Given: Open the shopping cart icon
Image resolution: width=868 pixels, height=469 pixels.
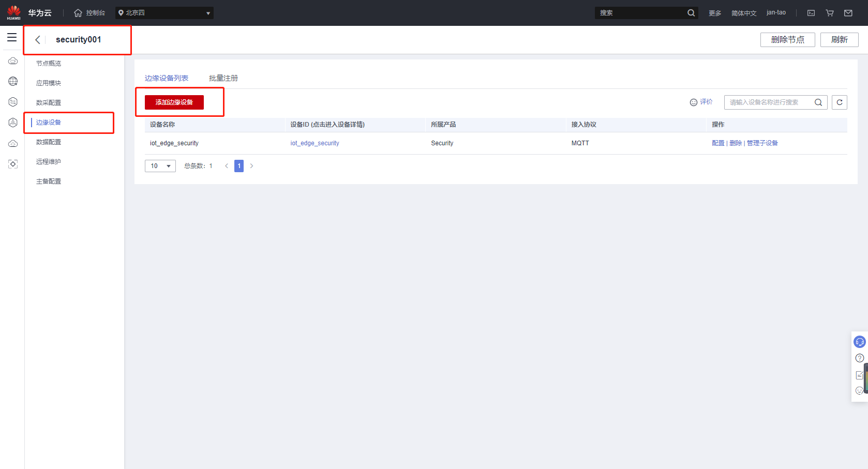Looking at the screenshot, I should pos(830,13).
